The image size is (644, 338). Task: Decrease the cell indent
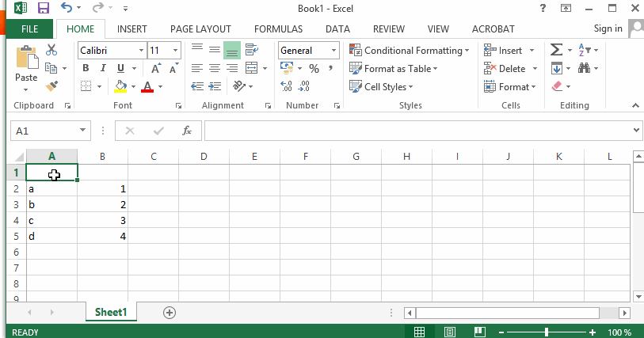click(x=197, y=86)
